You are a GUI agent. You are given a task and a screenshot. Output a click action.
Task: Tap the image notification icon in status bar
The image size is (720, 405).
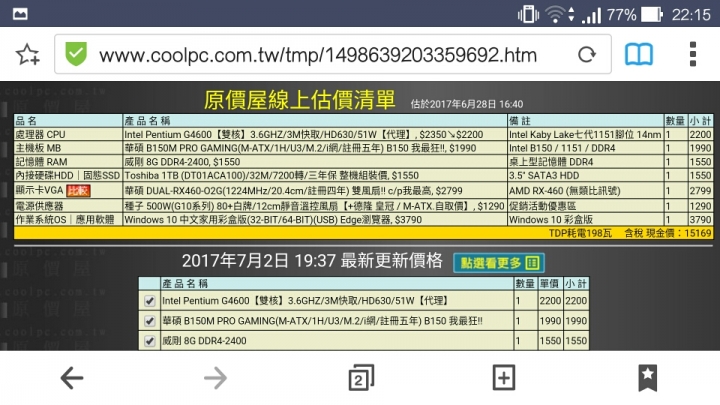20,14
